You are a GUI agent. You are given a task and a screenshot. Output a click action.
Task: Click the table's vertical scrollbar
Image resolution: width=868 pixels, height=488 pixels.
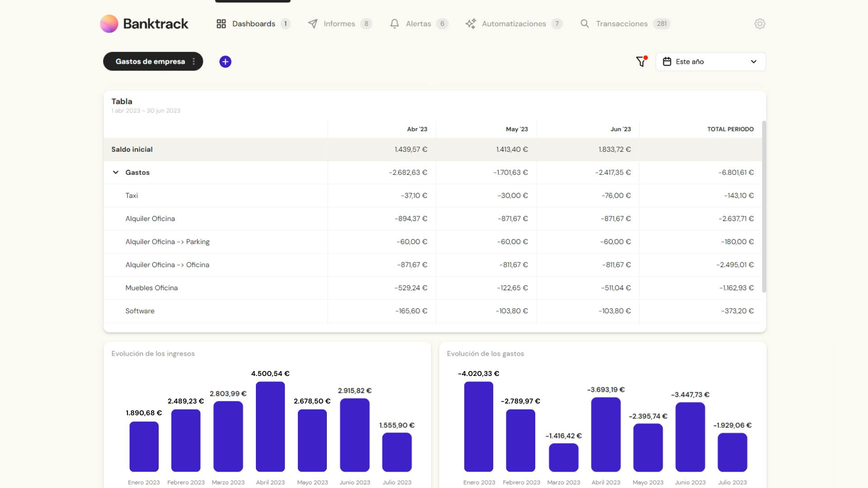point(764,206)
